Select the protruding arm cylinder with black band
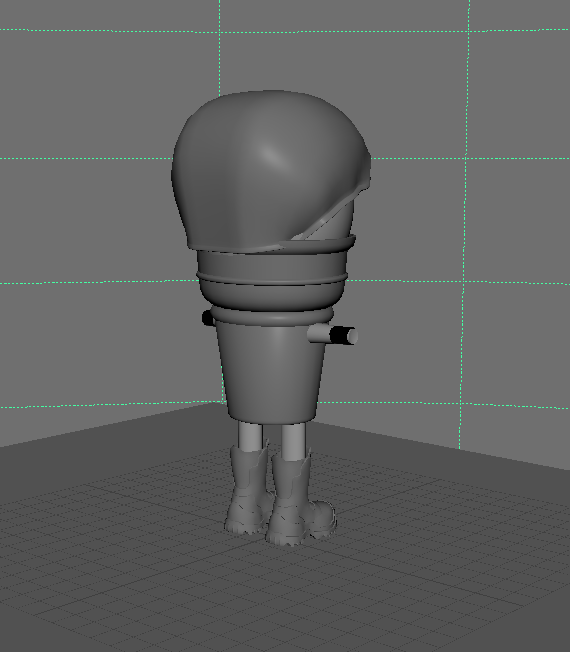The width and height of the screenshot is (570, 652). pos(333,335)
